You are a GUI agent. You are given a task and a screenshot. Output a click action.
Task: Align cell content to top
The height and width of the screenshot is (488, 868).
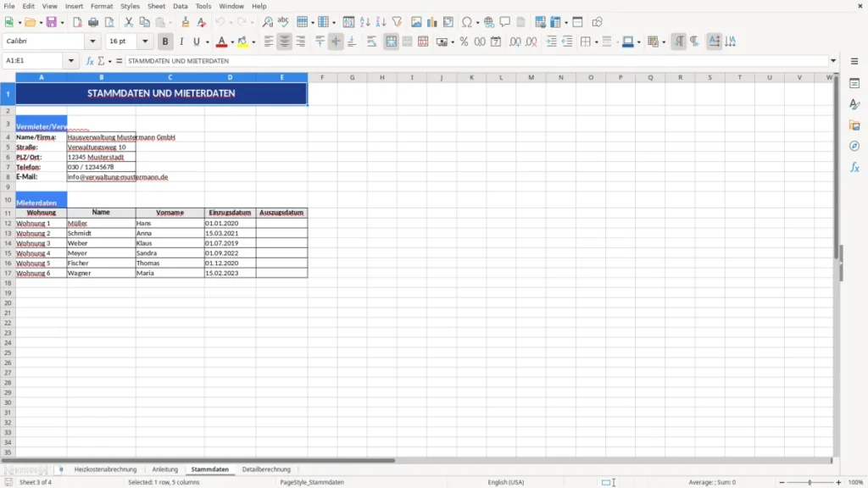click(x=320, y=42)
